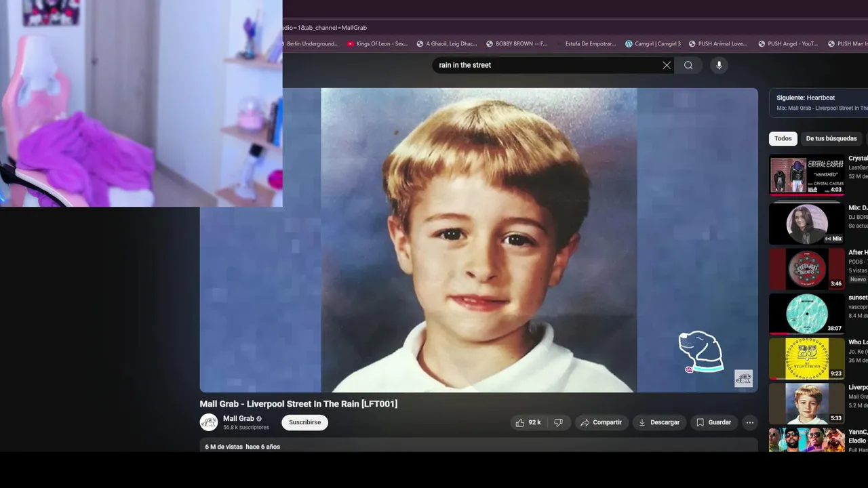Open the three-dot more actions menu

pos(750,422)
